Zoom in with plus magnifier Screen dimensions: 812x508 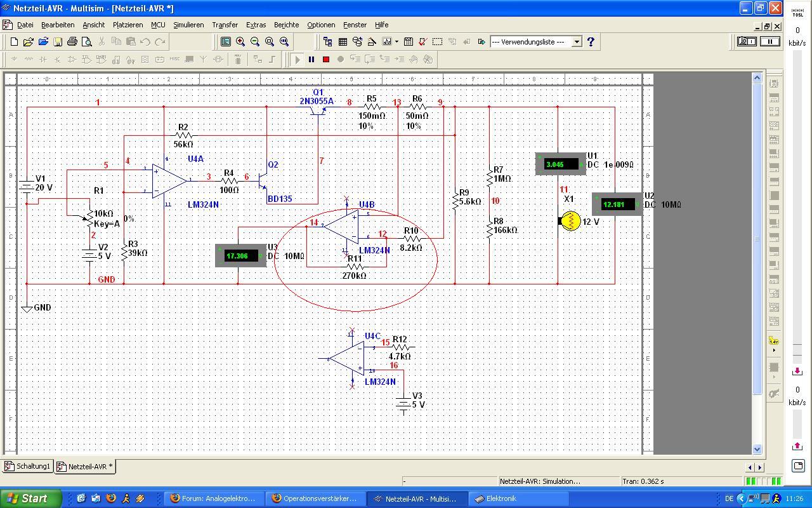[240, 42]
